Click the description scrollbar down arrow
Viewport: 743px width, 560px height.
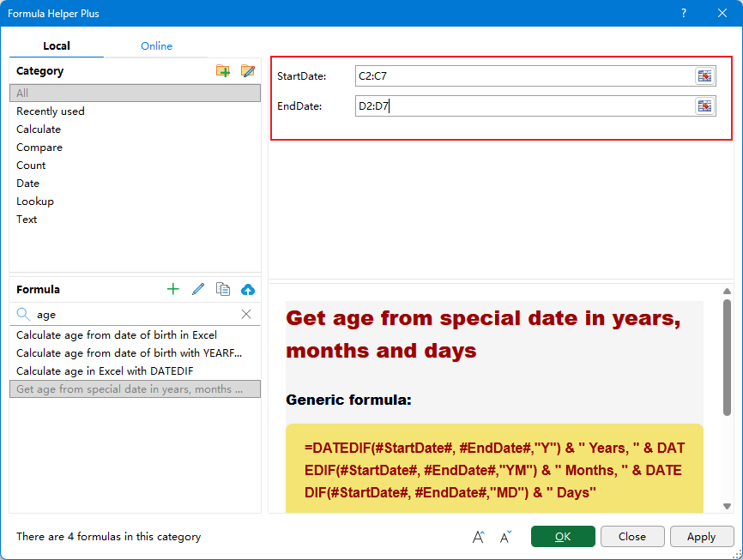tap(727, 507)
